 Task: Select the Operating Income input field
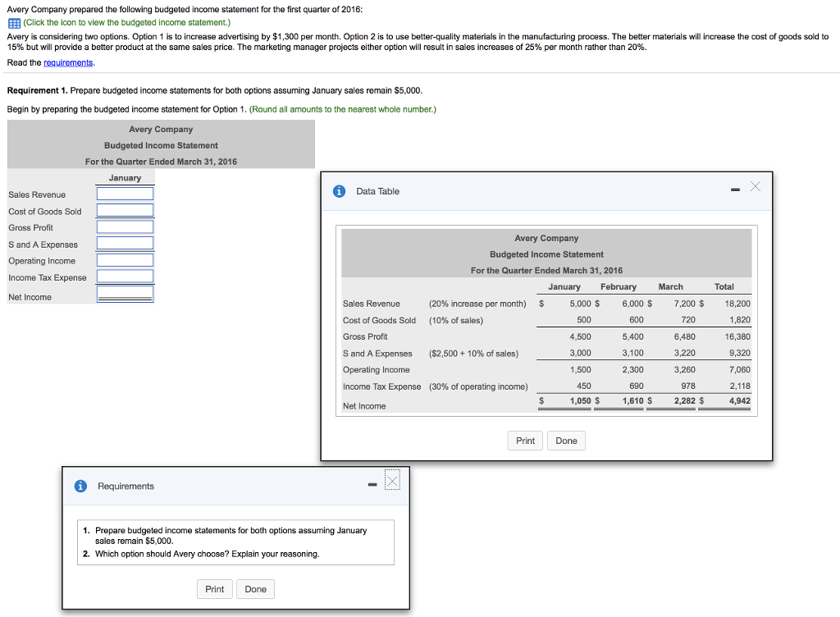pos(125,260)
